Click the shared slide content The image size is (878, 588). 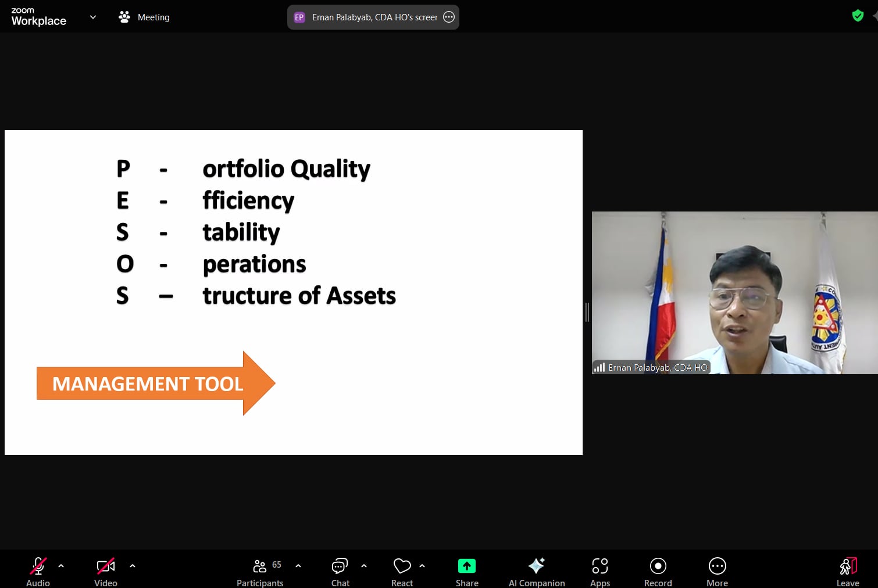click(294, 292)
